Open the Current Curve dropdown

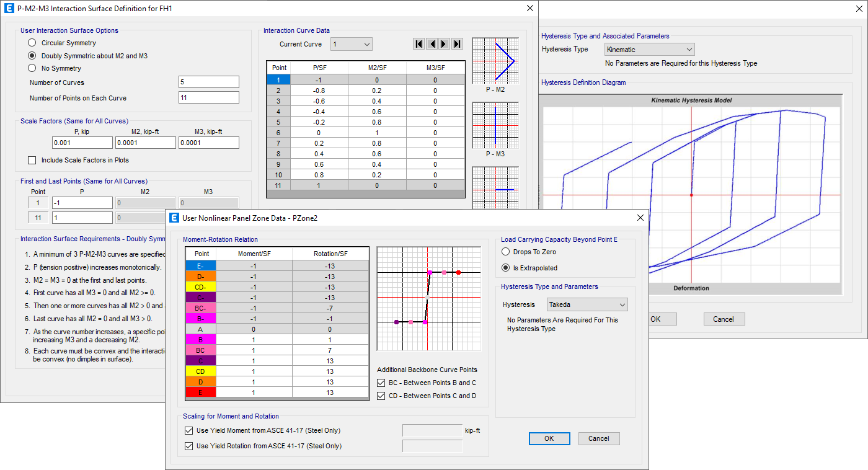coord(351,44)
